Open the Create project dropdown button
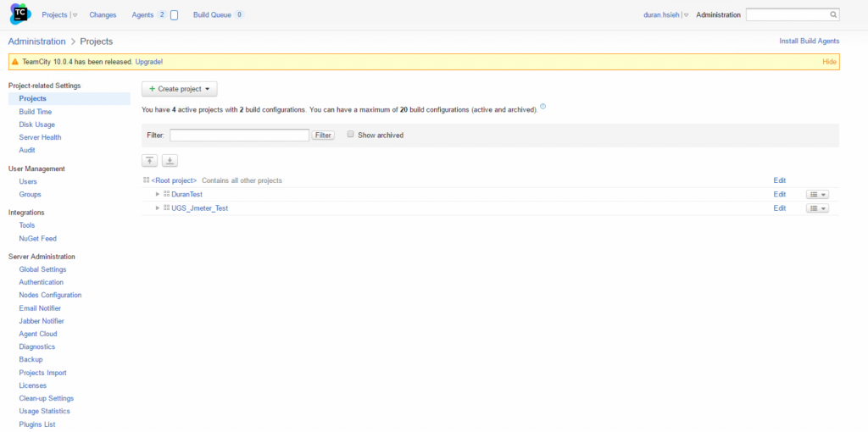This screenshot has width=868, height=432. (180, 88)
